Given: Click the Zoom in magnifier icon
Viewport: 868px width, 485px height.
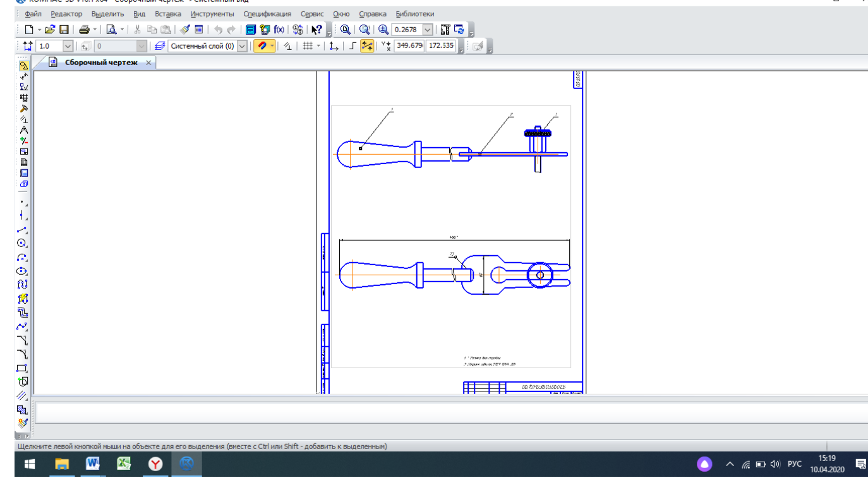Looking at the screenshot, I should click(x=383, y=30).
